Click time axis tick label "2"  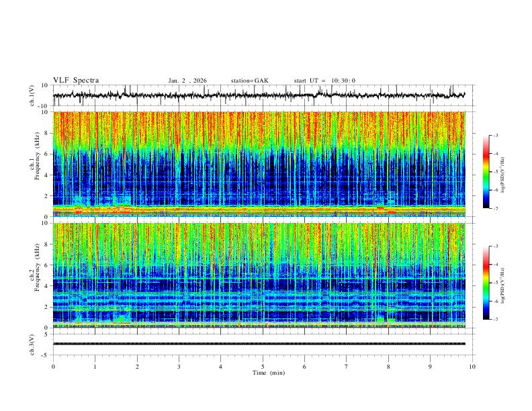pyautogui.click(x=137, y=367)
